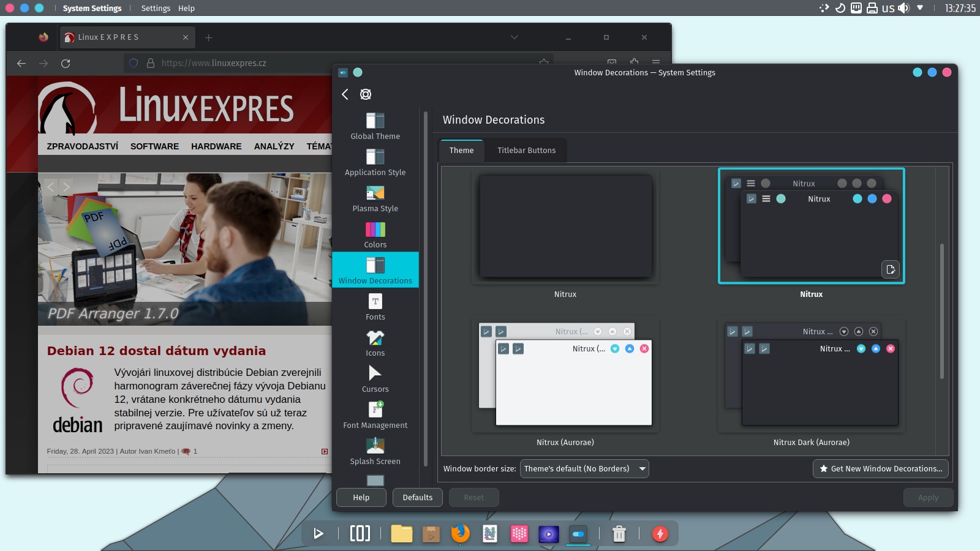Select Nitrux Dark (Aurorae) theme thumbnail
Image resolution: width=980 pixels, height=551 pixels.
click(812, 375)
